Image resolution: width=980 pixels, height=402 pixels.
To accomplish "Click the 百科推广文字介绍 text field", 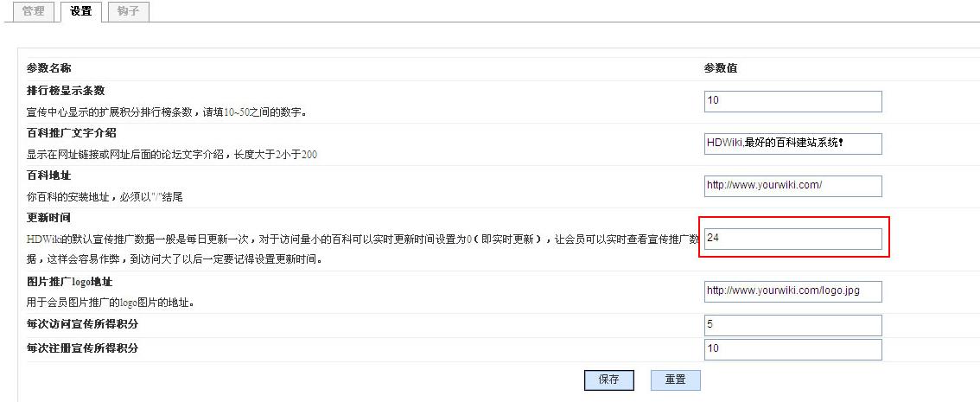I will click(792, 144).
